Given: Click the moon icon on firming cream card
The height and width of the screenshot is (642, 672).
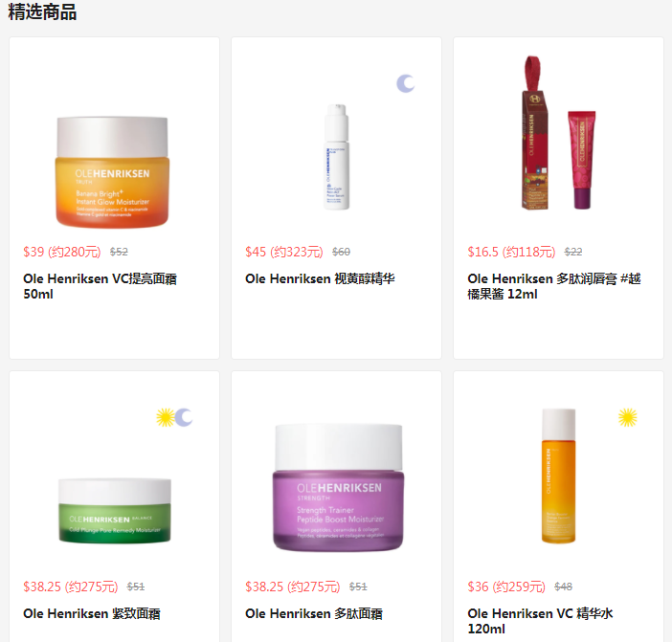Looking at the screenshot, I should pyautogui.click(x=184, y=417).
